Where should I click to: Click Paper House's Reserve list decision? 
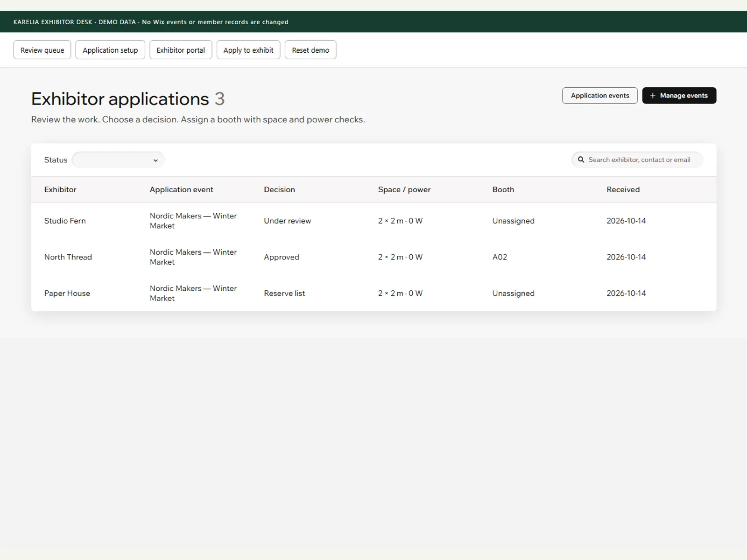click(284, 293)
